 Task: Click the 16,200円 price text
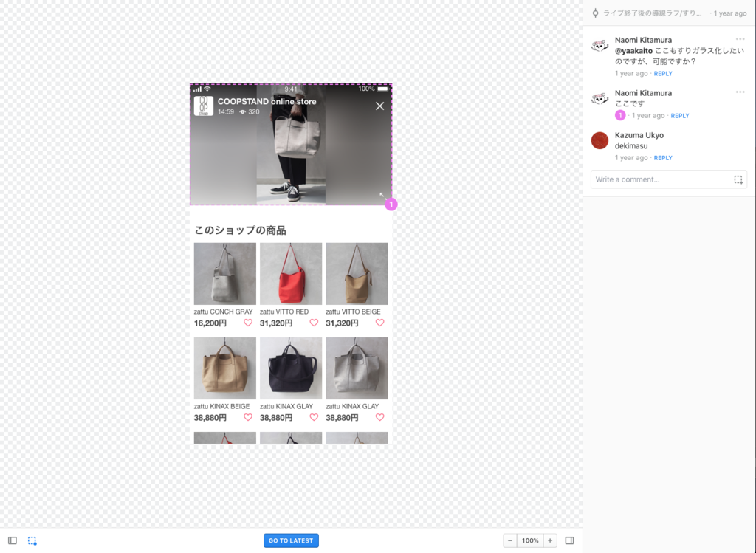click(x=210, y=323)
